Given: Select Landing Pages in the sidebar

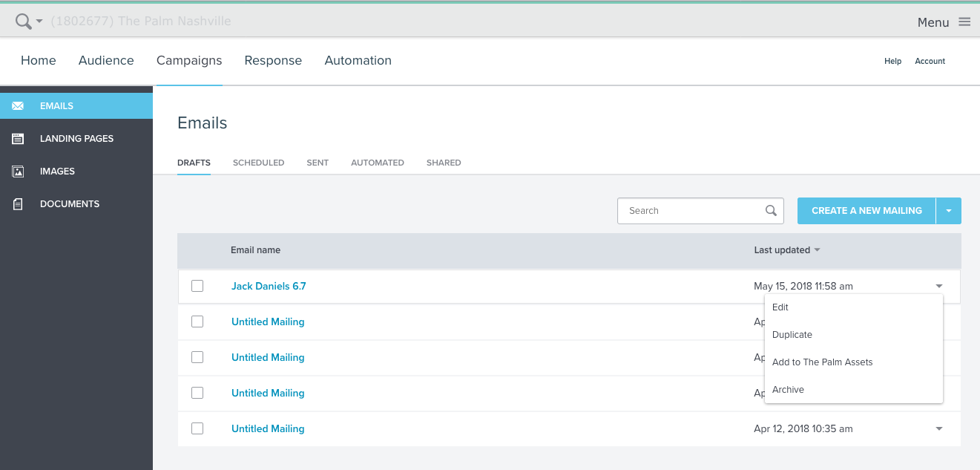Looking at the screenshot, I should 76,139.
